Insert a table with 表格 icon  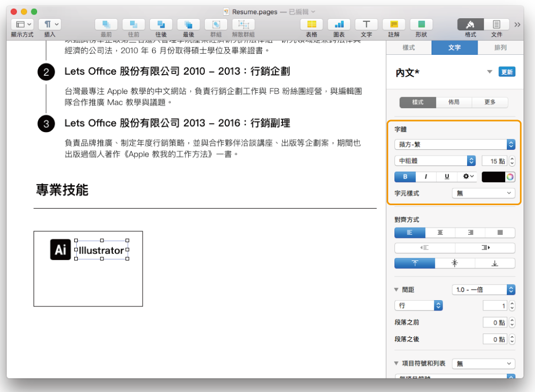(311, 25)
